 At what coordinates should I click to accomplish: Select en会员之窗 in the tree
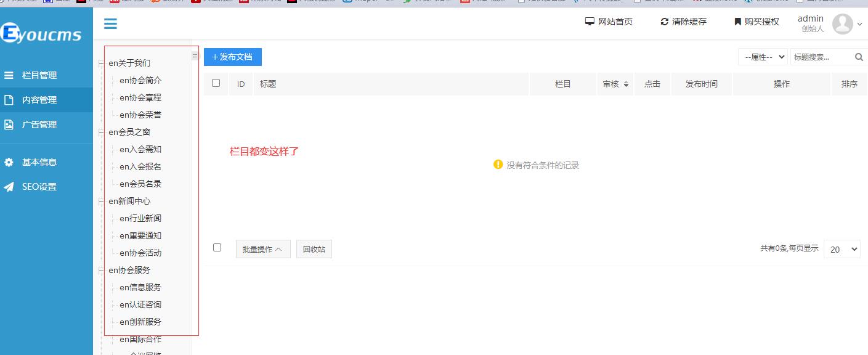[x=129, y=132]
